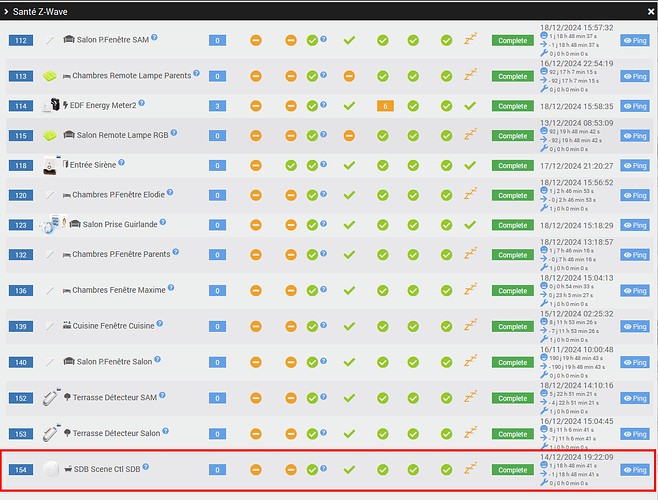658x500 pixels.
Task: Open node ID 136 badge
Action: [x=21, y=291]
